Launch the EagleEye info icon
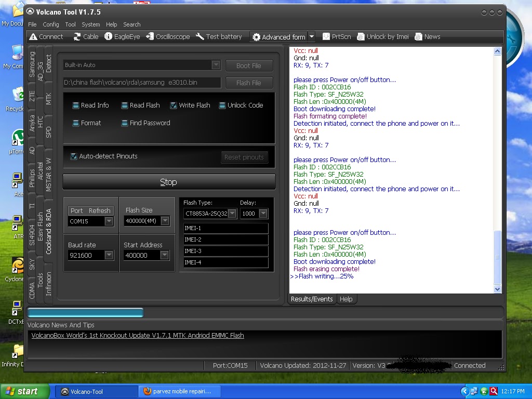 tap(108, 36)
